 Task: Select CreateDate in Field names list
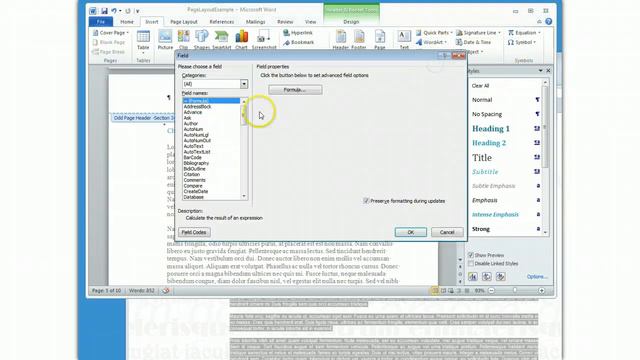(196, 191)
